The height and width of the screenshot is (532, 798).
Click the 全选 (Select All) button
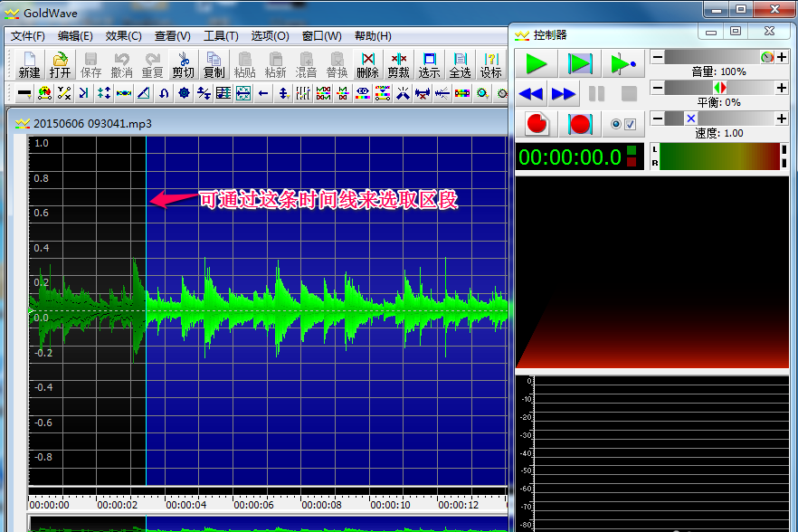coord(460,64)
